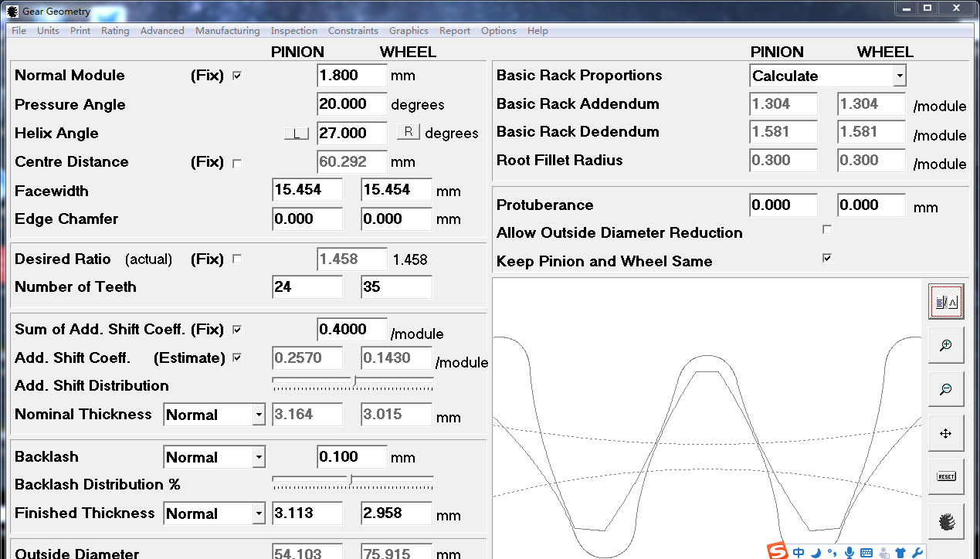Click the zoom out magnifier button
The width and height of the screenshot is (980, 559).
coord(945,389)
